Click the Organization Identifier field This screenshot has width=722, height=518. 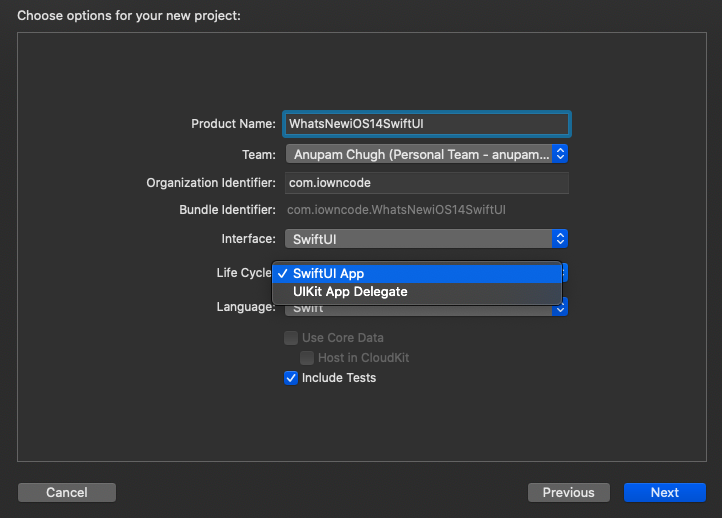point(426,183)
